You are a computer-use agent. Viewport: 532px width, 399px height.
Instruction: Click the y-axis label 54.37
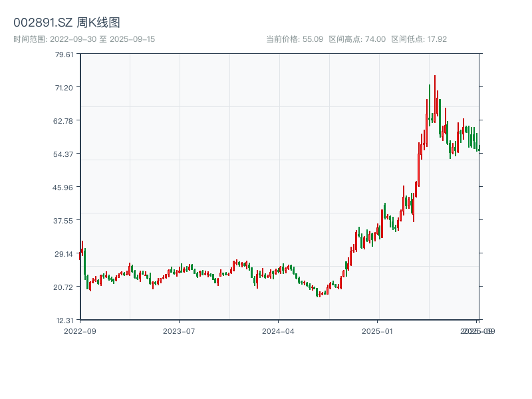[63, 154]
